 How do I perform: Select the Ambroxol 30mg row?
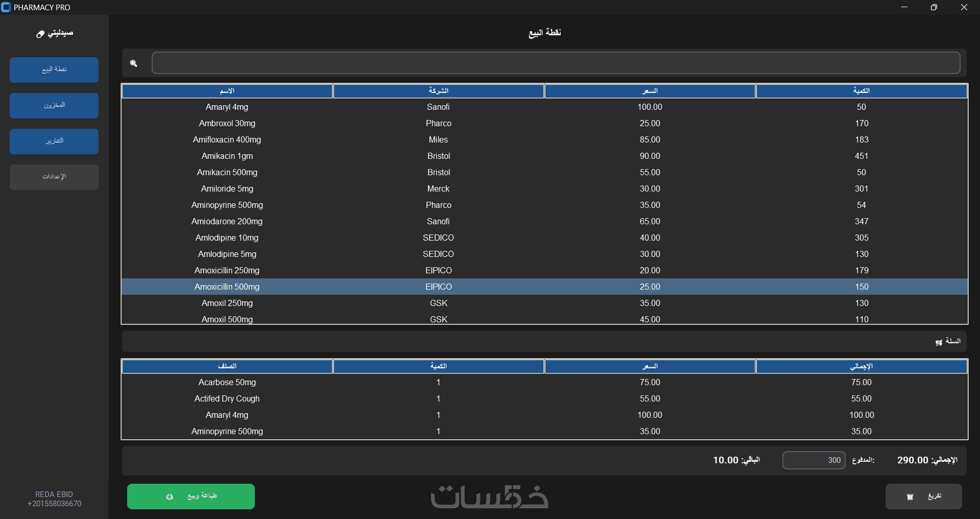tap(544, 123)
